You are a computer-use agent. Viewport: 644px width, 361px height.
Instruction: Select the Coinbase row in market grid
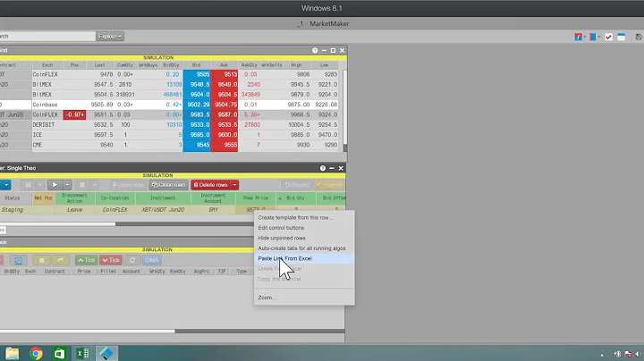171,105
